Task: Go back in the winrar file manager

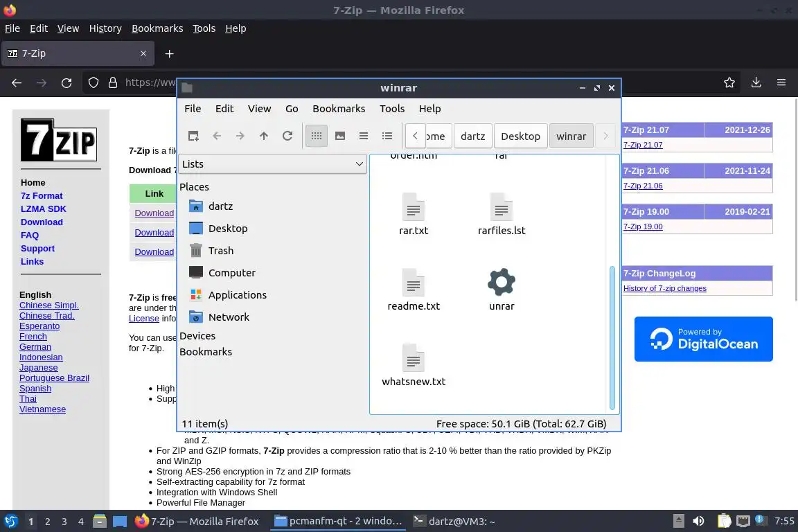Action: (217, 136)
